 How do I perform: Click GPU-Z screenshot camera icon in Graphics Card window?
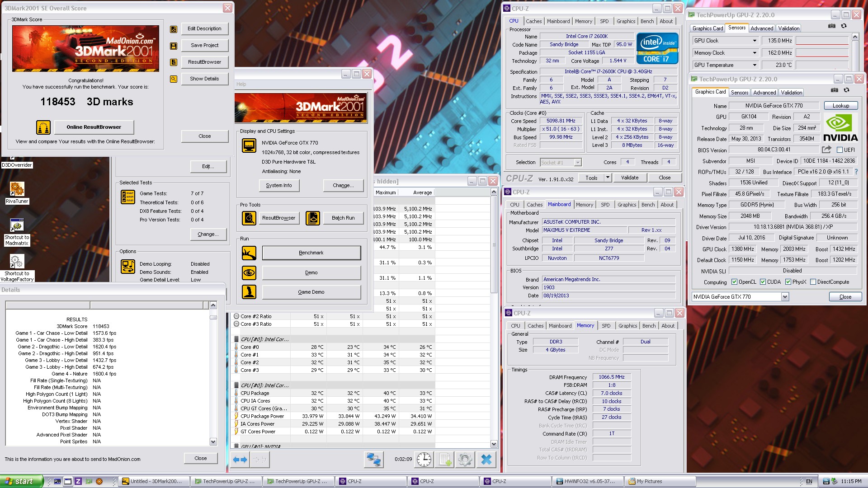pyautogui.click(x=835, y=90)
